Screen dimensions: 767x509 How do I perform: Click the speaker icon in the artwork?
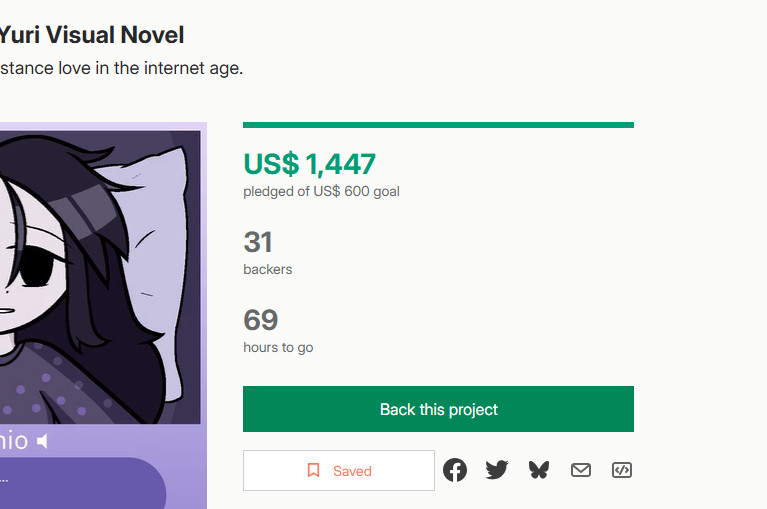pos(42,441)
